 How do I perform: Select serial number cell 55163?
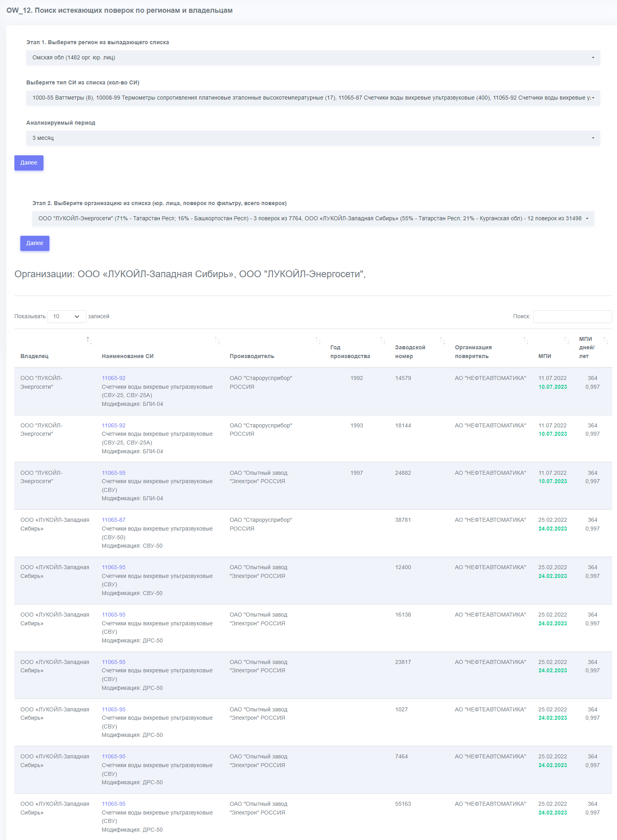pyautogui.click(x=403, y=804)
